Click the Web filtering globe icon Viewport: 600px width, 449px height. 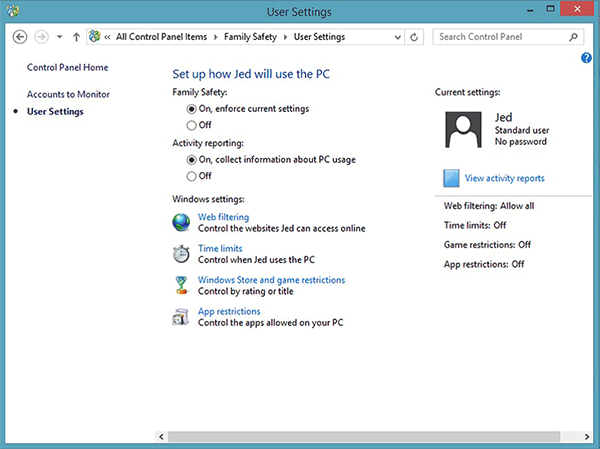(x=181, y=222)
